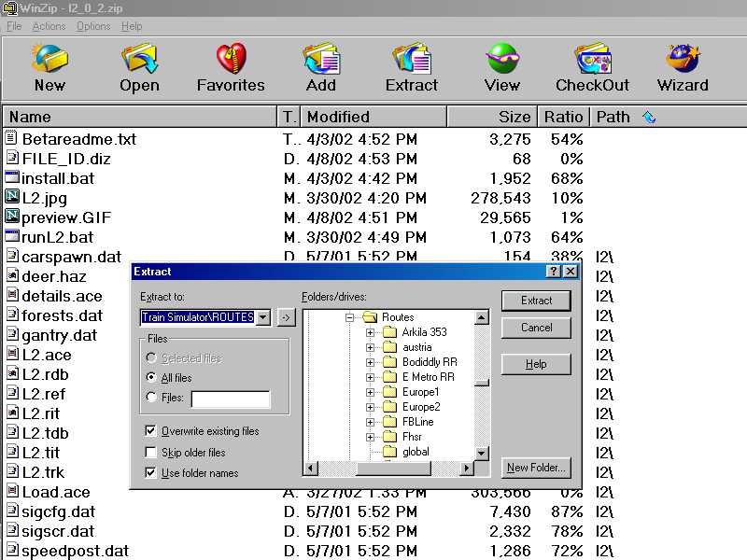Click the Extract toolbar icon
This screenshot has height=560, width=747.
412,59
